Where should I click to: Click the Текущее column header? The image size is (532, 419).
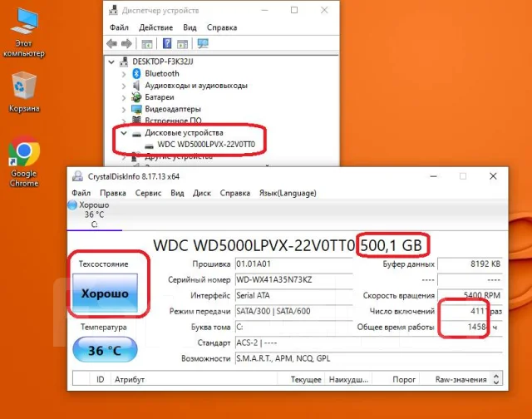[301, 379]
